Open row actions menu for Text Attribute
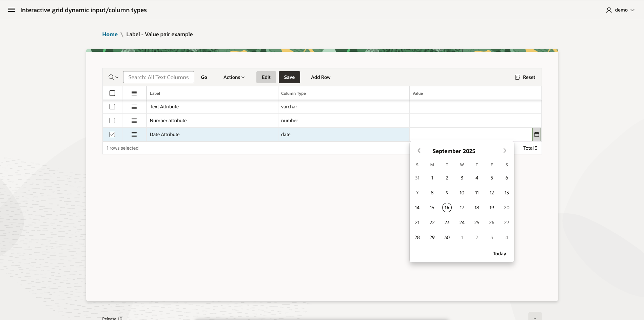This screenshot has width=644, height=320. click(x=134, y=107)
